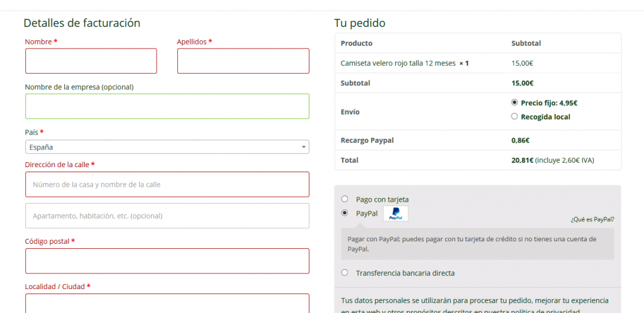
Task: Click the Tu pedido heading
Action: click(360, 23)
